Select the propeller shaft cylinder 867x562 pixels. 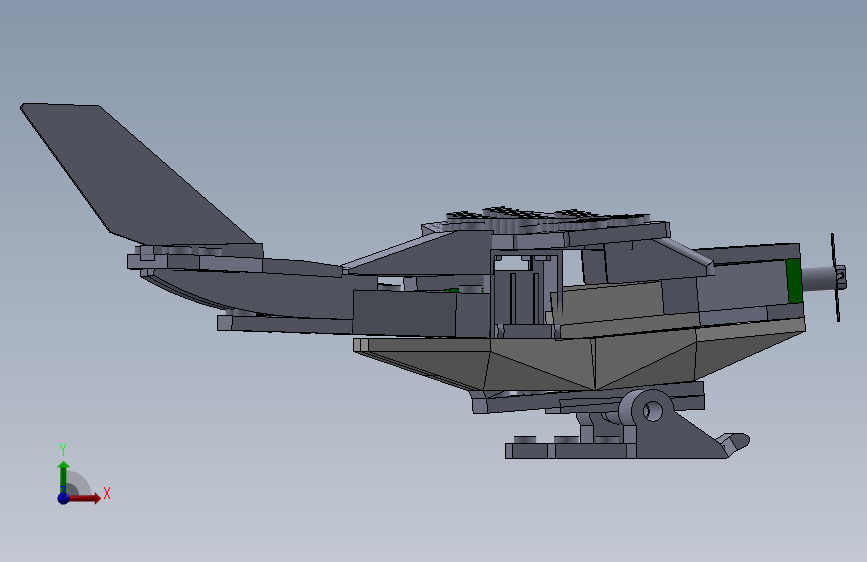817,279
